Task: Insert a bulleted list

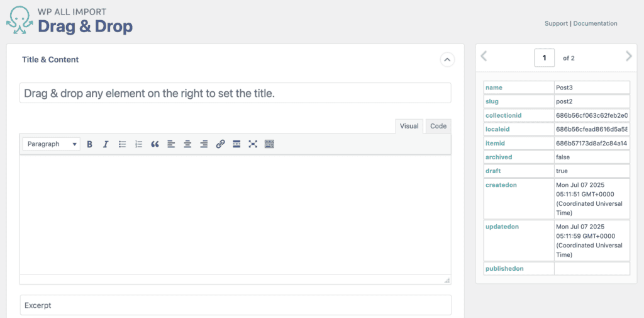Action: pos(122,144)
